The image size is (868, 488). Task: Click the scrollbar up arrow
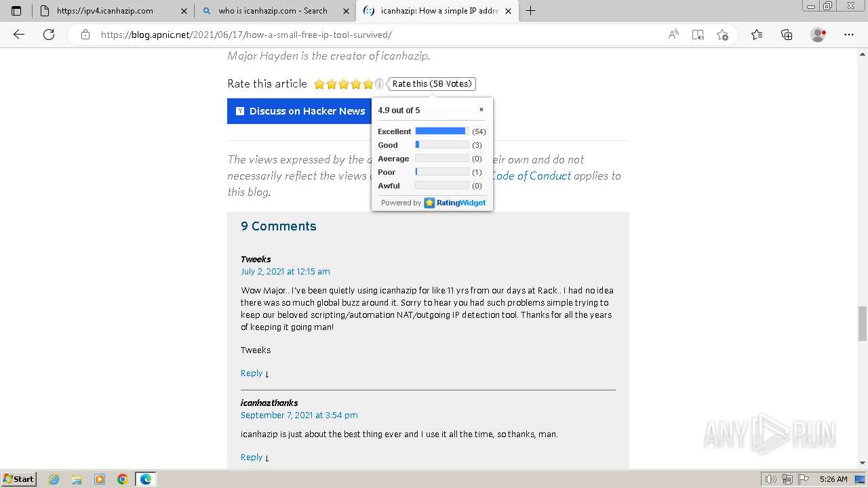click(x=862, y=54)
